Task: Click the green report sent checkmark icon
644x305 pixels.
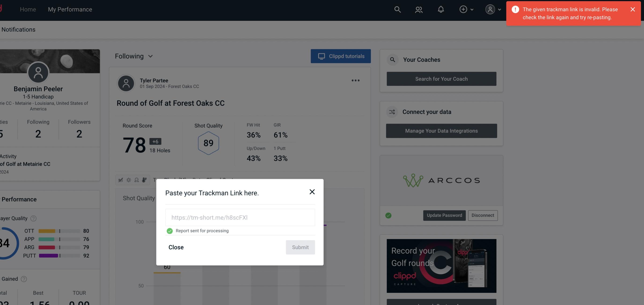Action: pyautogui.click(x=169, y=231)
